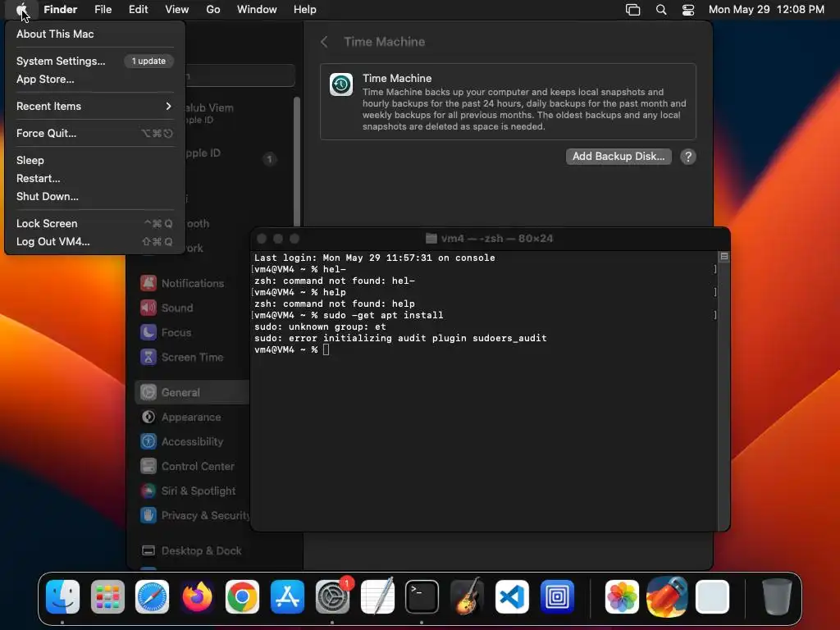Image resolution: width=840 pixels, height=630 pixels.
Task: Open Appearance in Settings sidebar
Action: click(192, 417)
